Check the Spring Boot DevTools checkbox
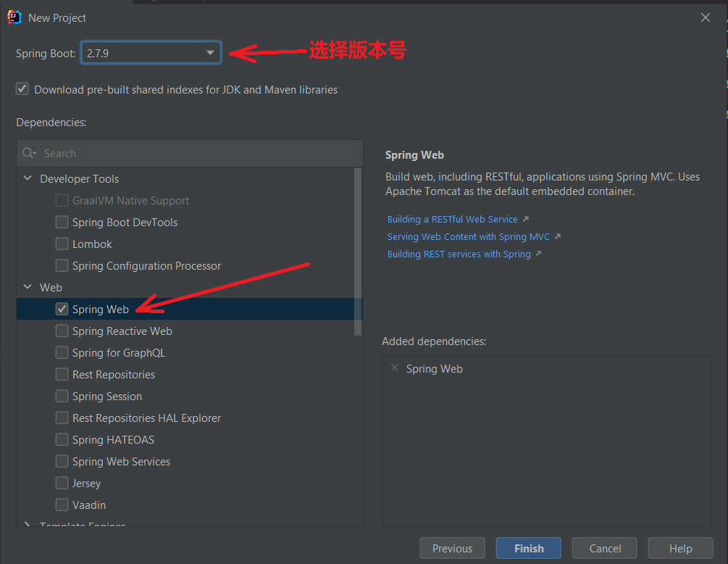Screen dimensions: 728x564 click(62, 222)
